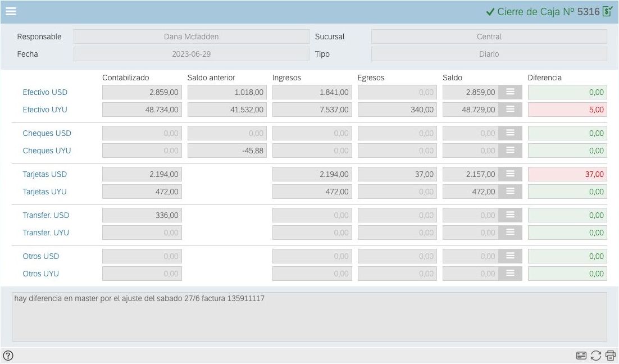Expand the Tarjetas USD saldo details
The image size is (619, 364).
point(510,174)
